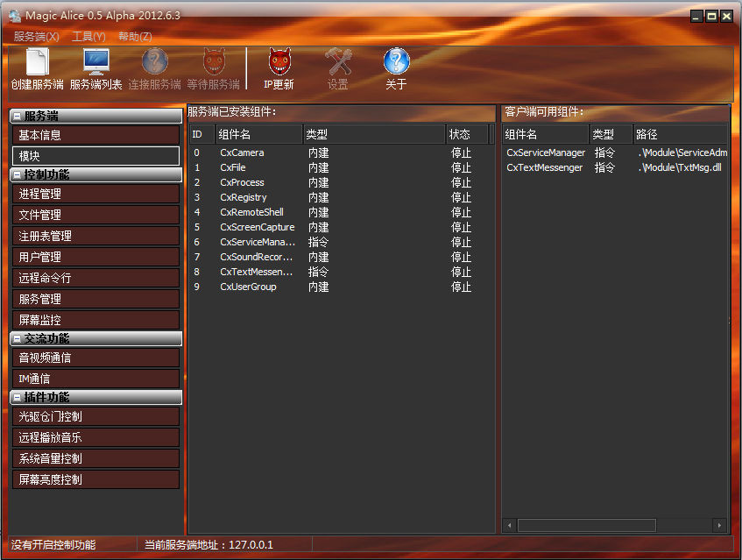Select the CxRegistry component row
This screenshot has height=560, width=742.
tap(341, 197)
